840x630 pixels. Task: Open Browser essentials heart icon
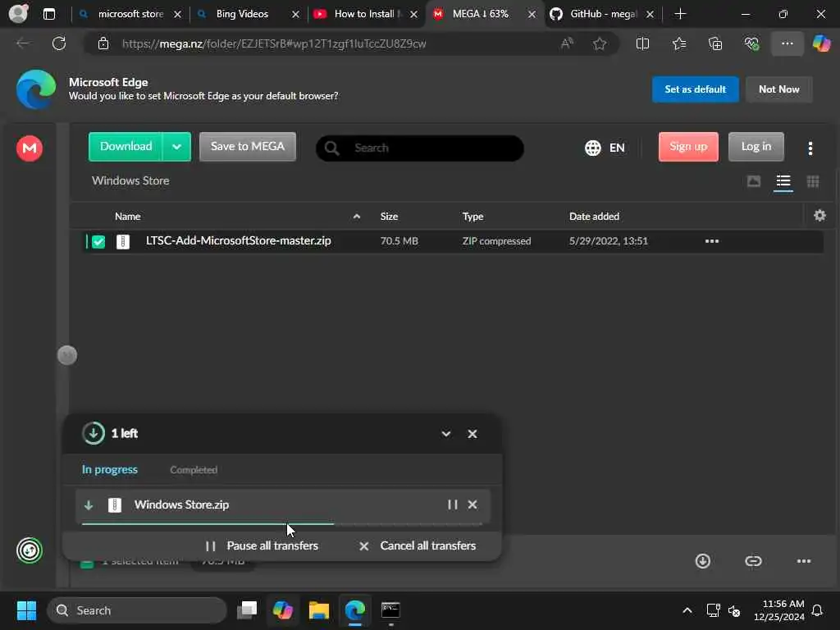[751, 43]
